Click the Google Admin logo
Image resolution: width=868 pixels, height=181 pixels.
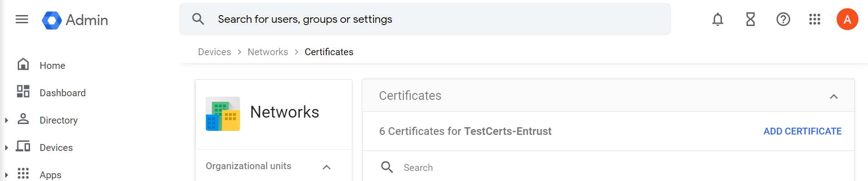[x=75, y=20]
